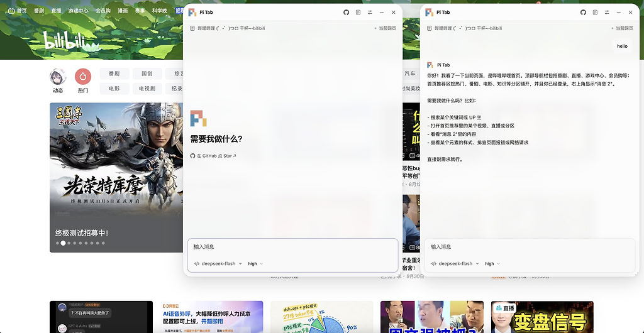Open 游戏中心 in bilibili top navigation
644x333 pixels.
click(78, 11)
